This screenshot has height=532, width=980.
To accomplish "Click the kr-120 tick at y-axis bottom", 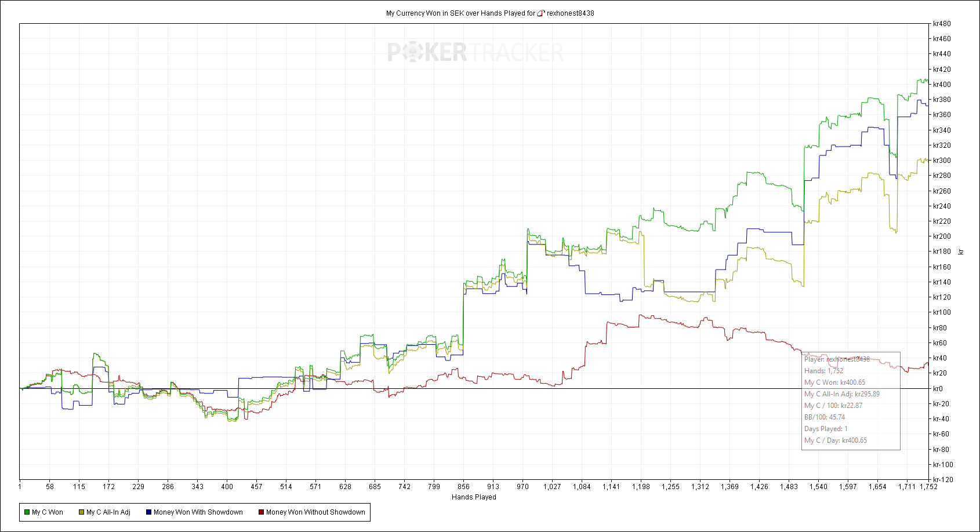I will tap(942, 480).
